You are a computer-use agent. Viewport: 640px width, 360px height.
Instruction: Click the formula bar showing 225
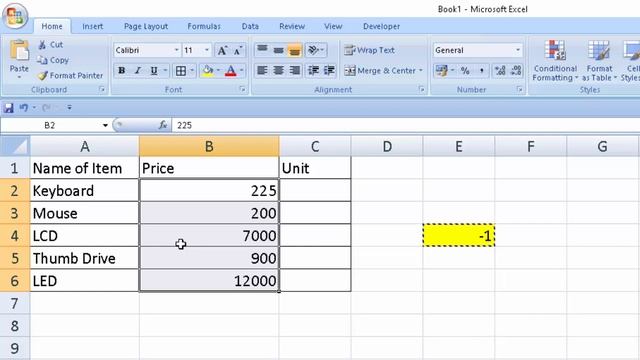click(x=406, y=125)
